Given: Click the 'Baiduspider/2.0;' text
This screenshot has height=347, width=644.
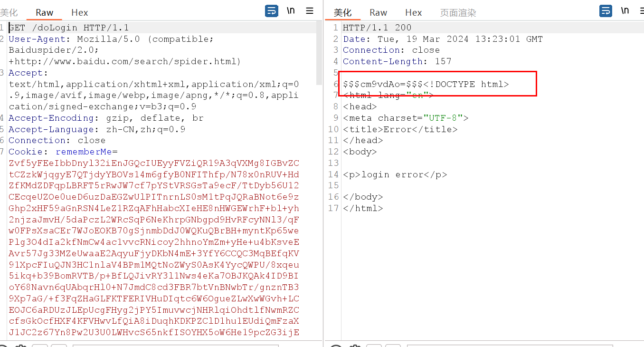Looking at the screenshot, I should (54, 50).
